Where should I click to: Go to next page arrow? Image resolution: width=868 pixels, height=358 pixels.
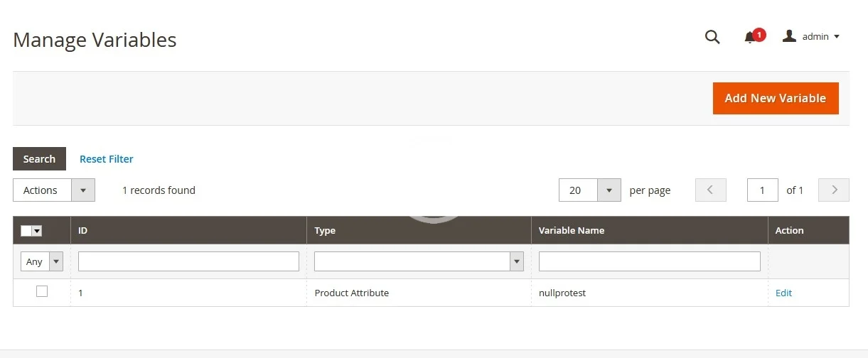834,190
